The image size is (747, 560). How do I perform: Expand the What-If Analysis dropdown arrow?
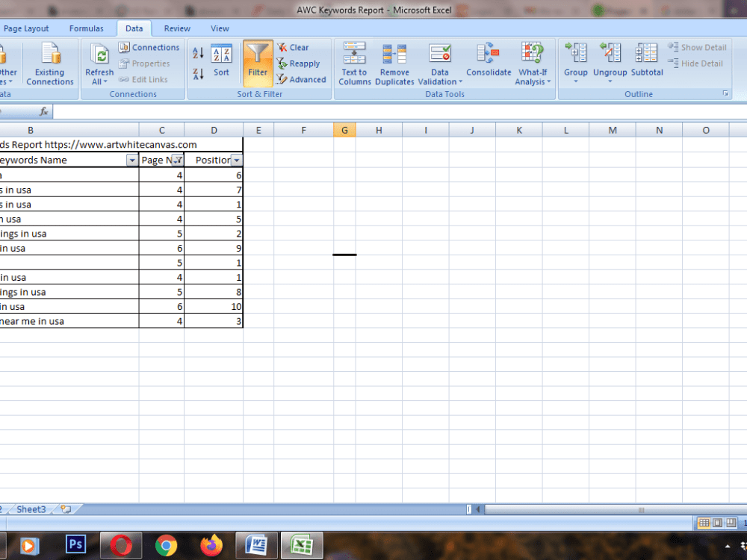tap(549, 82)
